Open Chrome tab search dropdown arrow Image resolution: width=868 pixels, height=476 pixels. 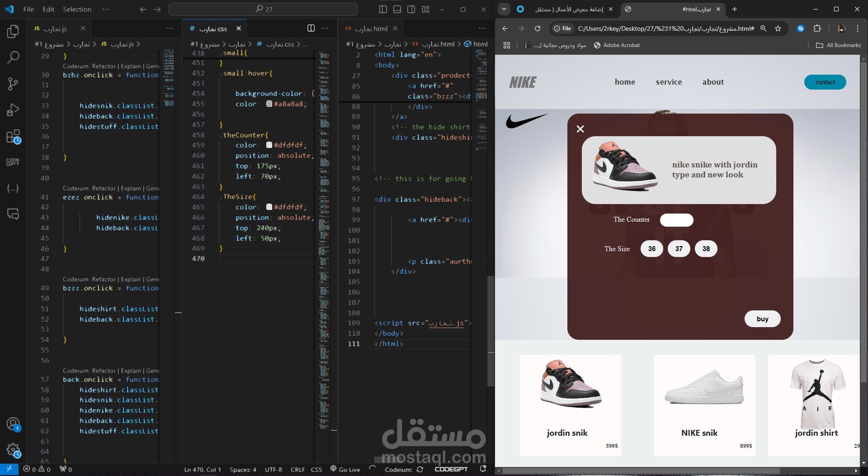pyautogui.click(x=504, y=9)
